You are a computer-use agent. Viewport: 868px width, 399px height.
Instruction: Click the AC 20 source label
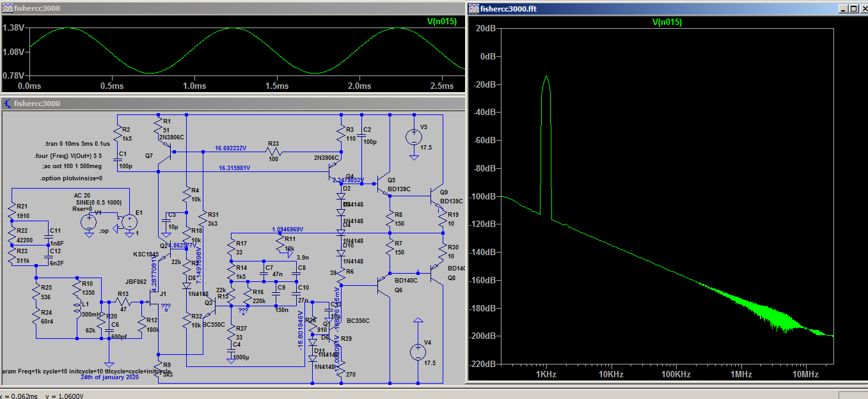pos(82,195)
